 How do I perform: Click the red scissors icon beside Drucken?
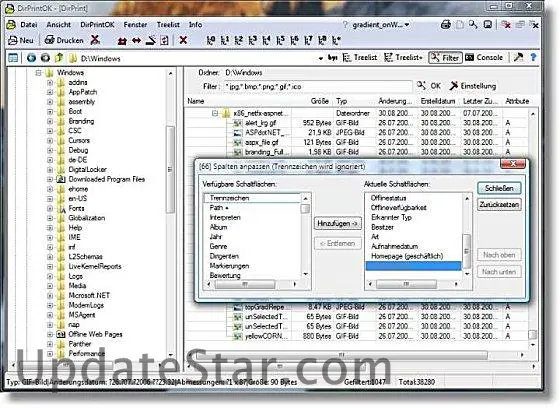[95, 40]
